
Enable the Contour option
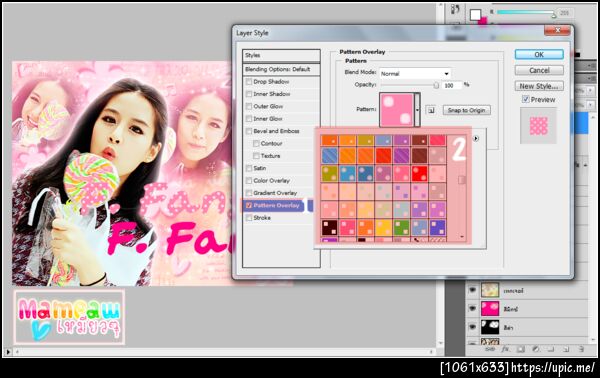tap(256, 143)
